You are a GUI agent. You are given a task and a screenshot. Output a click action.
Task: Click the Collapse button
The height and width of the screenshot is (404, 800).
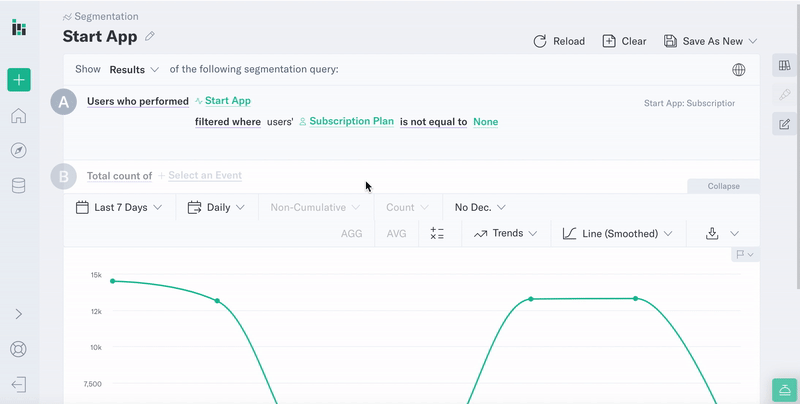click(723, 186)
